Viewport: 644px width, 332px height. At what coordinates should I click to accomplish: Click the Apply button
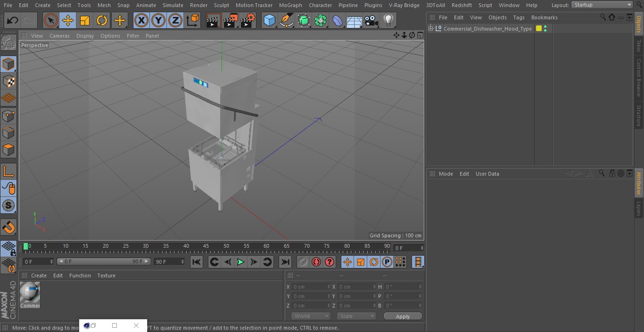point(403,316)
